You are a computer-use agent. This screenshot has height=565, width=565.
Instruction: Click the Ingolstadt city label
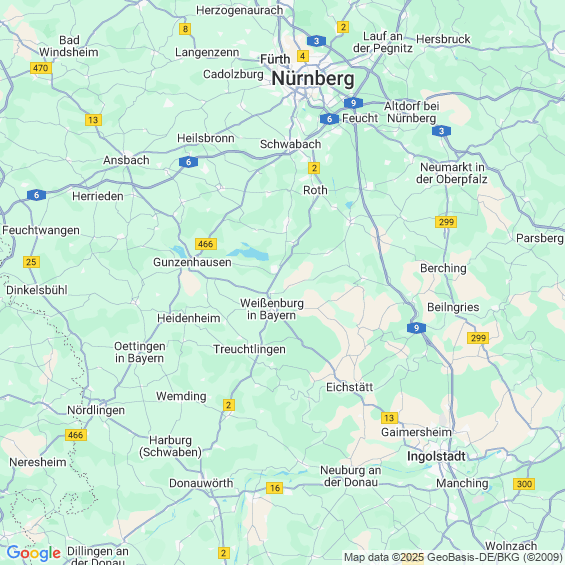point(436,457)
